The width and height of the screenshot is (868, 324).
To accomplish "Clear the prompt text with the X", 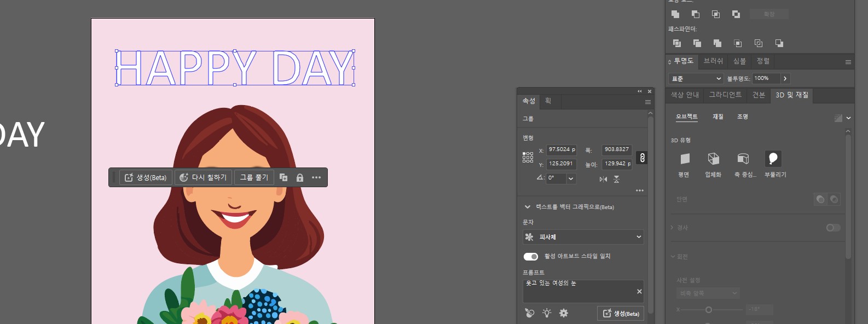I will pyautogui.click(x=639, y=291).
